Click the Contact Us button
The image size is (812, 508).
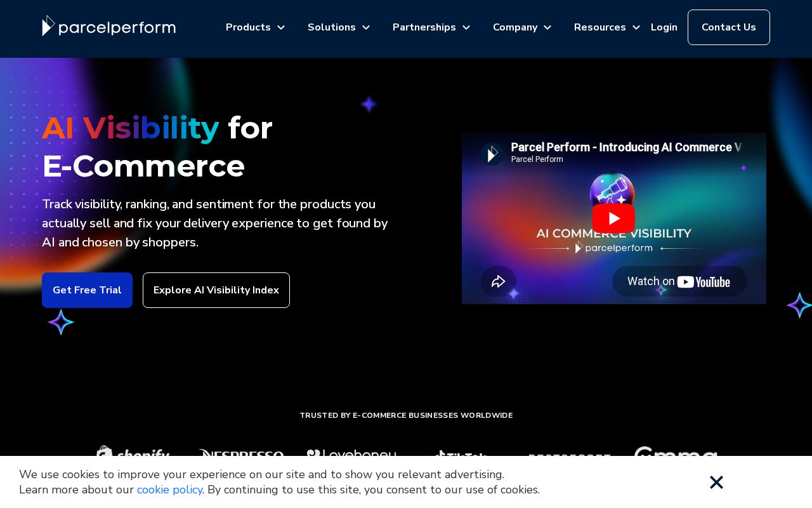click(x=729, y=27)
